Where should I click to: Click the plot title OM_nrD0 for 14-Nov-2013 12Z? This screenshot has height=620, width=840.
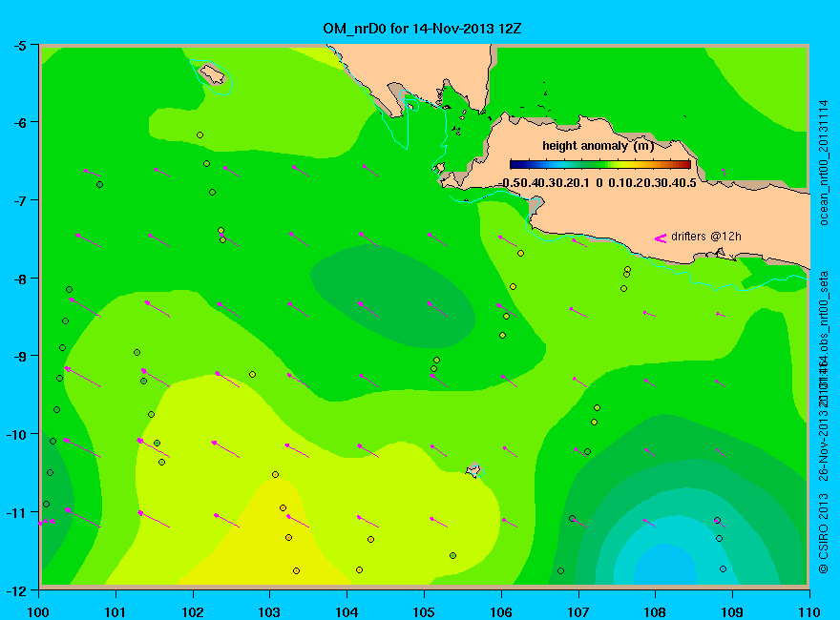pos(422,29)
